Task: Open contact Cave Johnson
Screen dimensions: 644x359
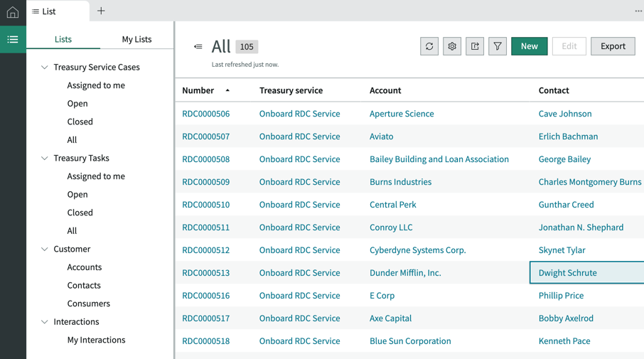Action: point(565,114)
